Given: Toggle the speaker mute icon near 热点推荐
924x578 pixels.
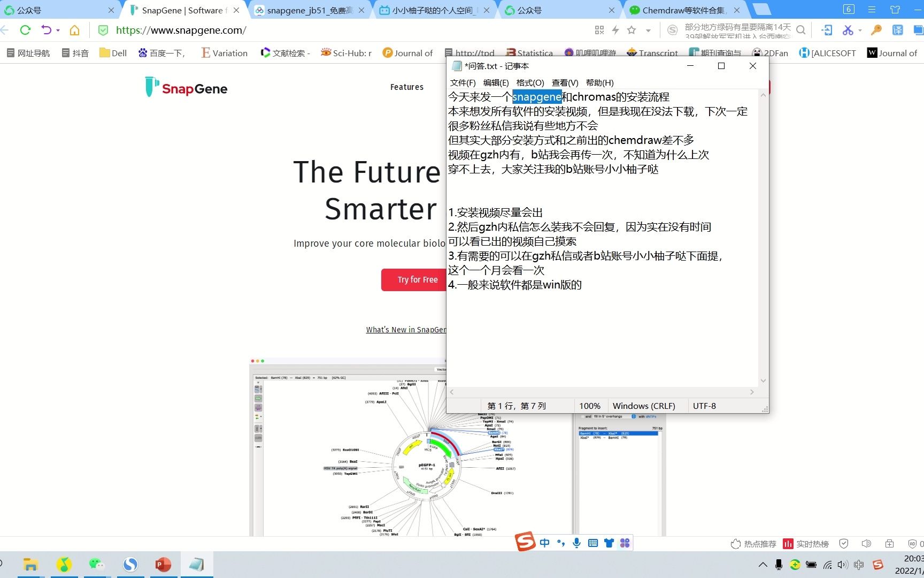Looking at the screenshot, I should [866, 544].
